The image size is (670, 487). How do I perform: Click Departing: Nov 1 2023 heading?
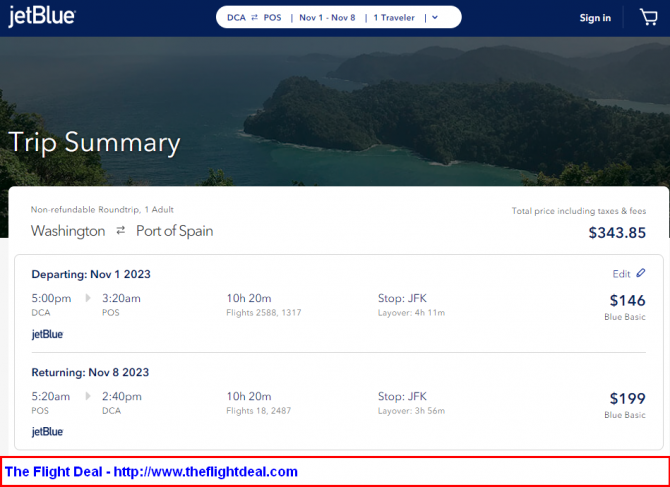point(91,274)
